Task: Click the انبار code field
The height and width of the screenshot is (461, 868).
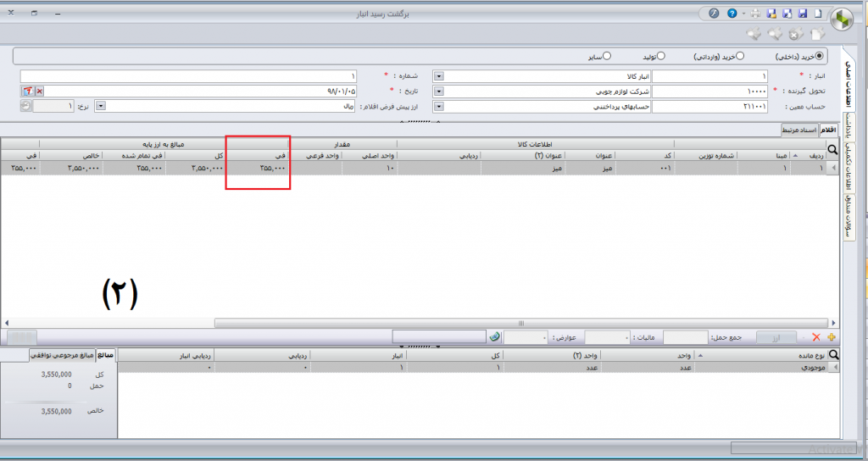Action: [x=709, y=76]
